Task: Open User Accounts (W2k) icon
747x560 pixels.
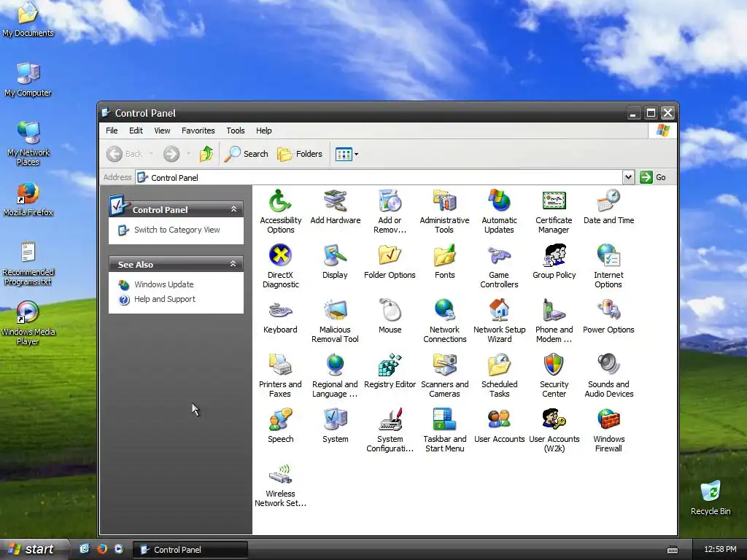Action: [554, 430]
